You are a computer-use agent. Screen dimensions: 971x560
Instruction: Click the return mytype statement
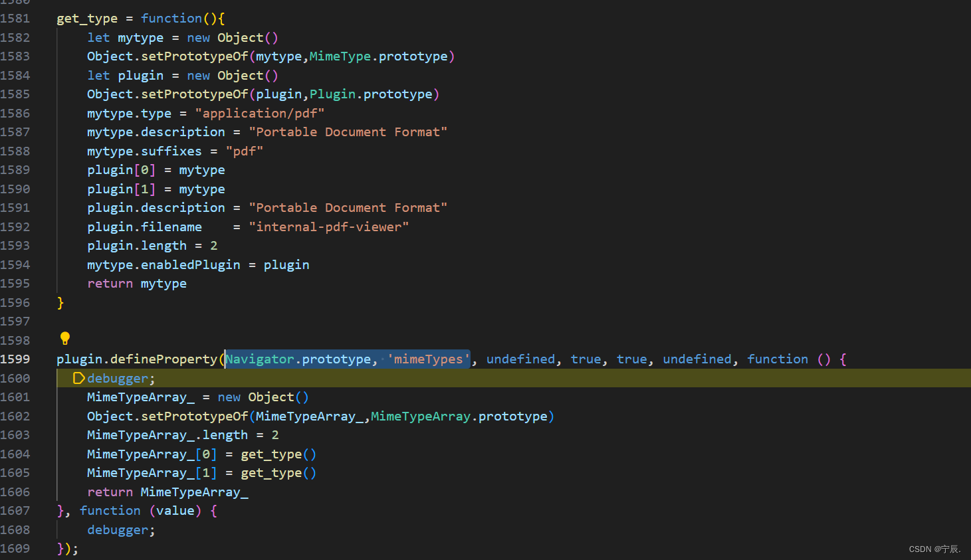click(137, 284)
